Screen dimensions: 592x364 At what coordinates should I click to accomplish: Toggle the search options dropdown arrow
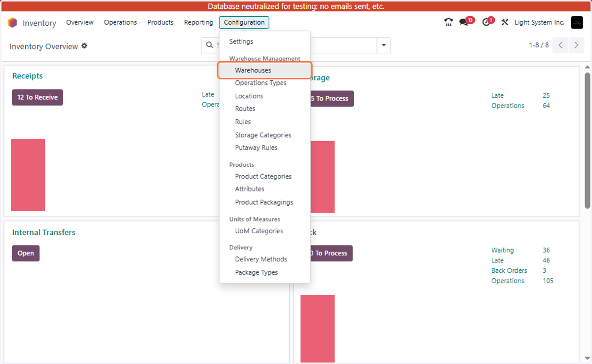pos(384,45)
